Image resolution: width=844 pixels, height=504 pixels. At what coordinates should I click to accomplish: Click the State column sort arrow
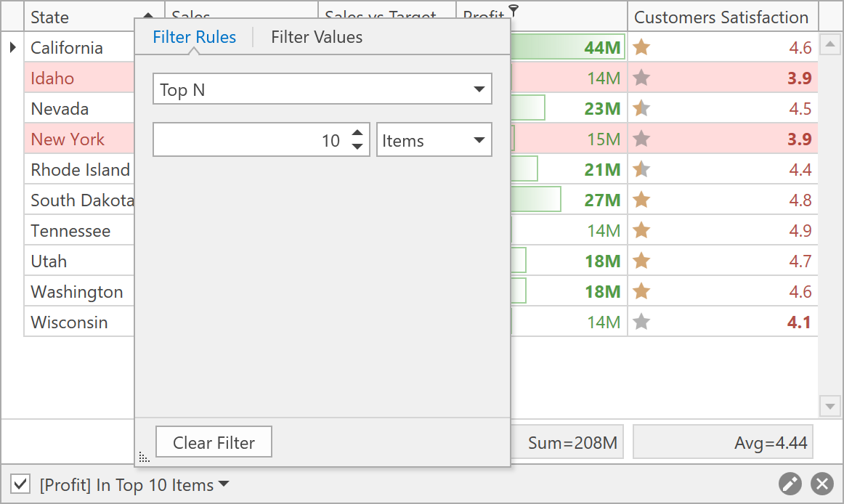point(148,16)
